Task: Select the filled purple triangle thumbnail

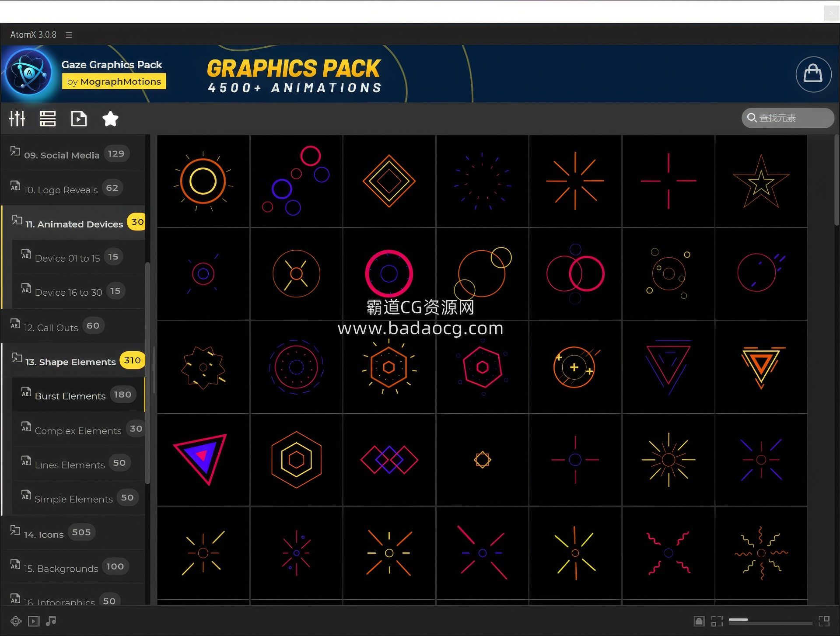Action: tap(203, 460)
